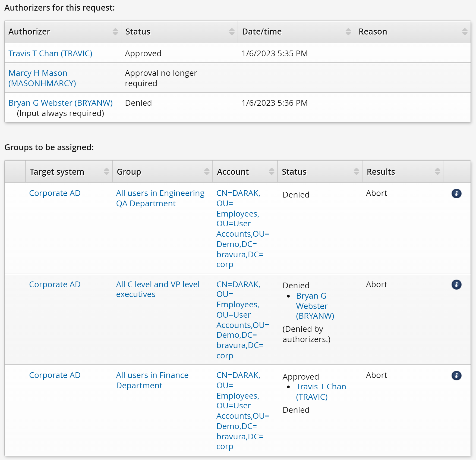Open Marcy H Mason authorizer link
The height and width of the screenshot is (460, 476).
click(42, 78)
